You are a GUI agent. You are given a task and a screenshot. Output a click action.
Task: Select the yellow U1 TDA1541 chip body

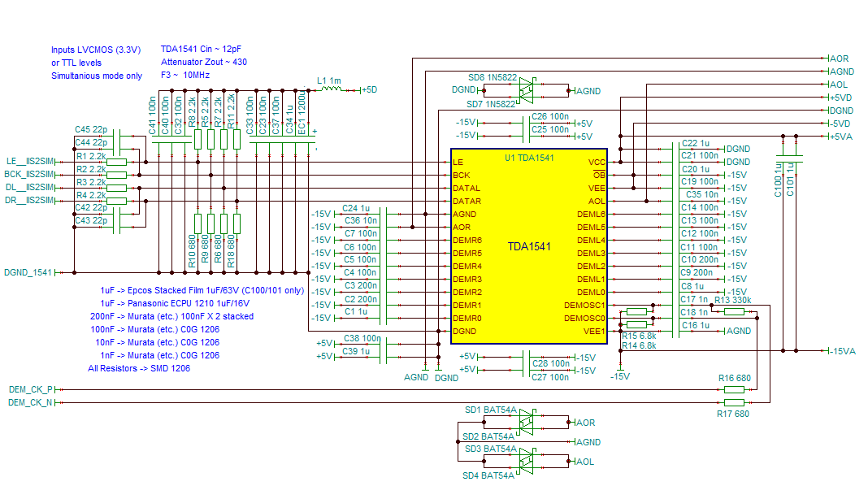pos(529,246)
